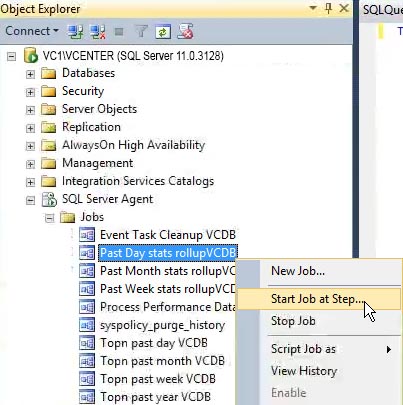403x405 pixels.
Task: Click the VC1\VCENTER server node icon
Action: 31,55
